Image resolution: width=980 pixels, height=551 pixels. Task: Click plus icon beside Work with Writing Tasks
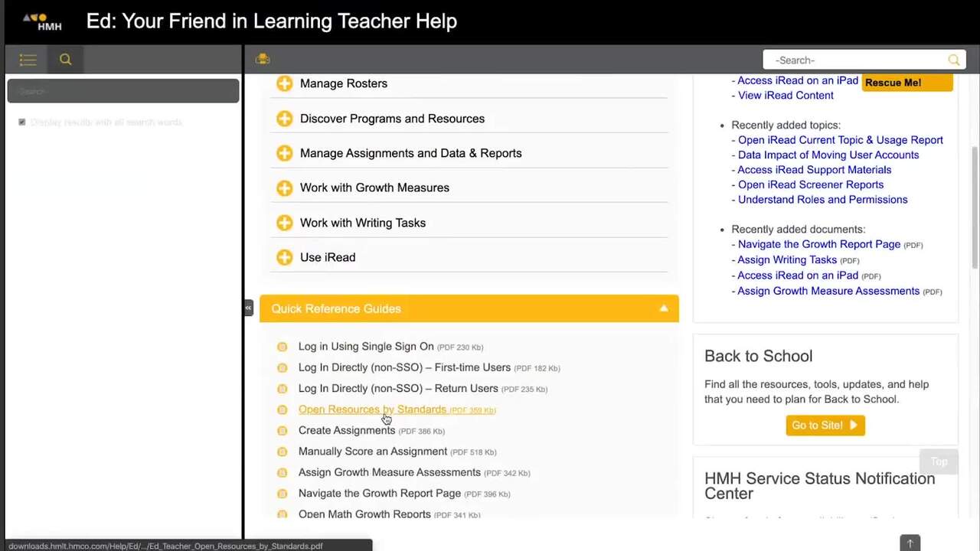point(285,223)
